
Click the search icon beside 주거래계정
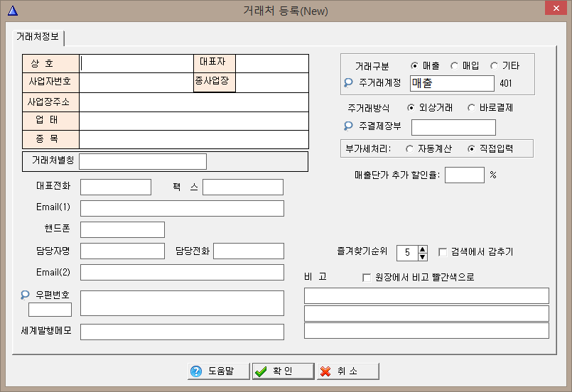tap(348, 83)
